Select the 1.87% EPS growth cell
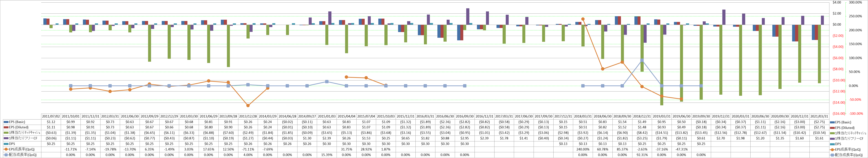The image size is (868, 158). point(386,149)
